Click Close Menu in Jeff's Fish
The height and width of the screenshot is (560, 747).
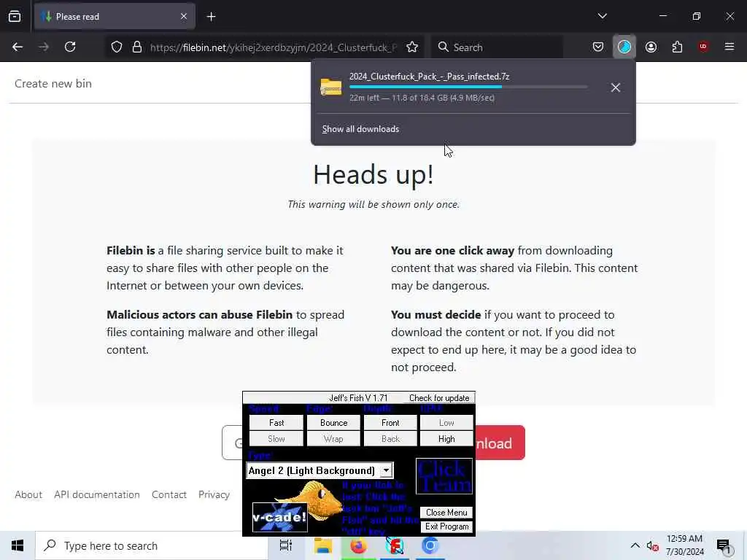coord(446,513)
